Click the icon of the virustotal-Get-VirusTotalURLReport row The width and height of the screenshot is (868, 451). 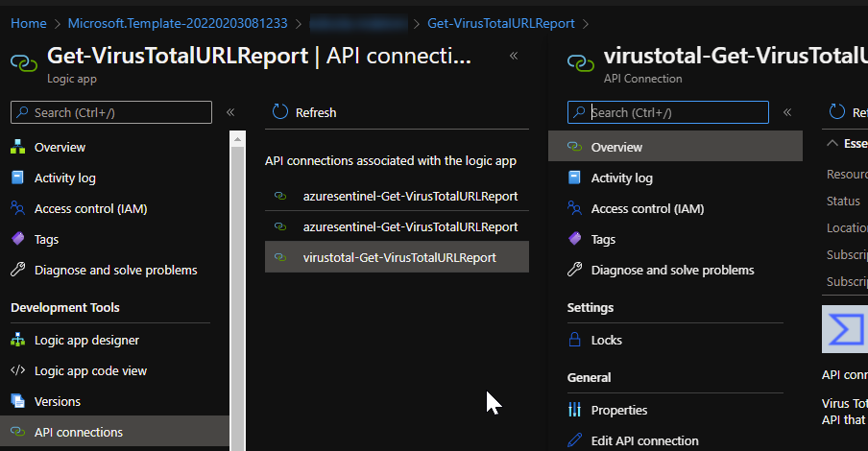[280, 257]
